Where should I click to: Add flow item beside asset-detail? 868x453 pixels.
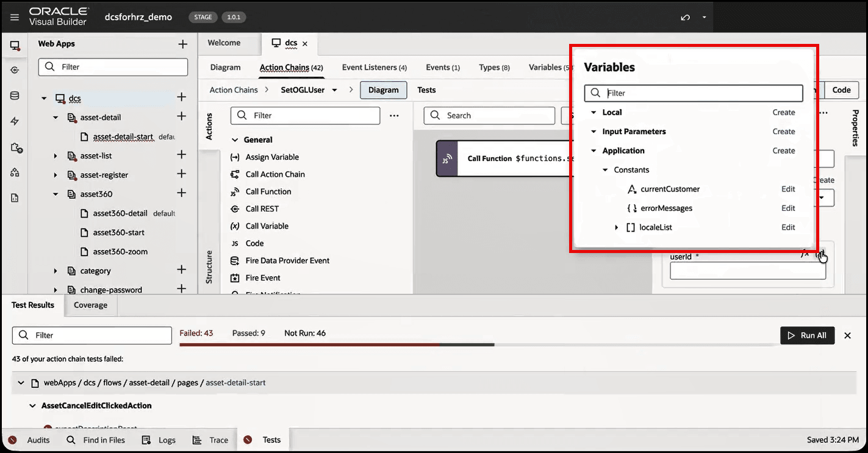tap(181, 116)
